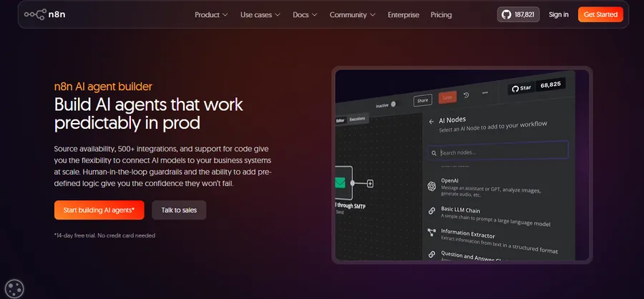The image size is (644, 299).
Task: Toggle the Inactive workflow switch
Action: pyautogui.click(x=394, y=104)
